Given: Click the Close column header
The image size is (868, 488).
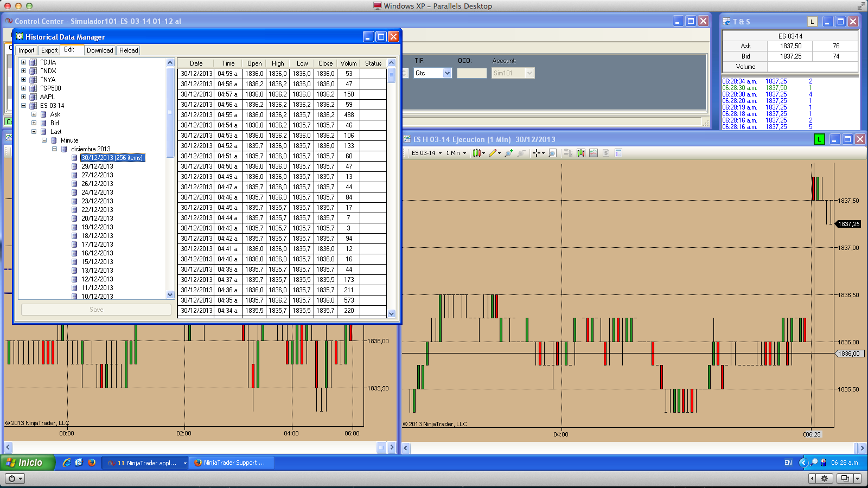Looking at the screenshot, I should [x=325, y=63].
